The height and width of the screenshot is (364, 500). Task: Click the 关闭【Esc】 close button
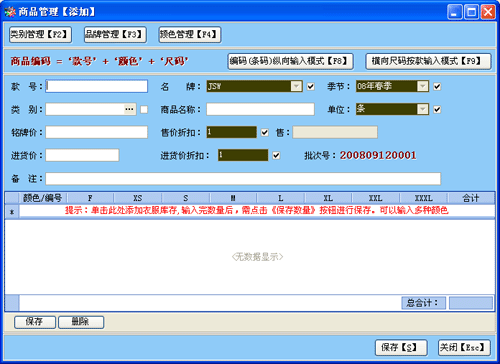tap(464, 348)
